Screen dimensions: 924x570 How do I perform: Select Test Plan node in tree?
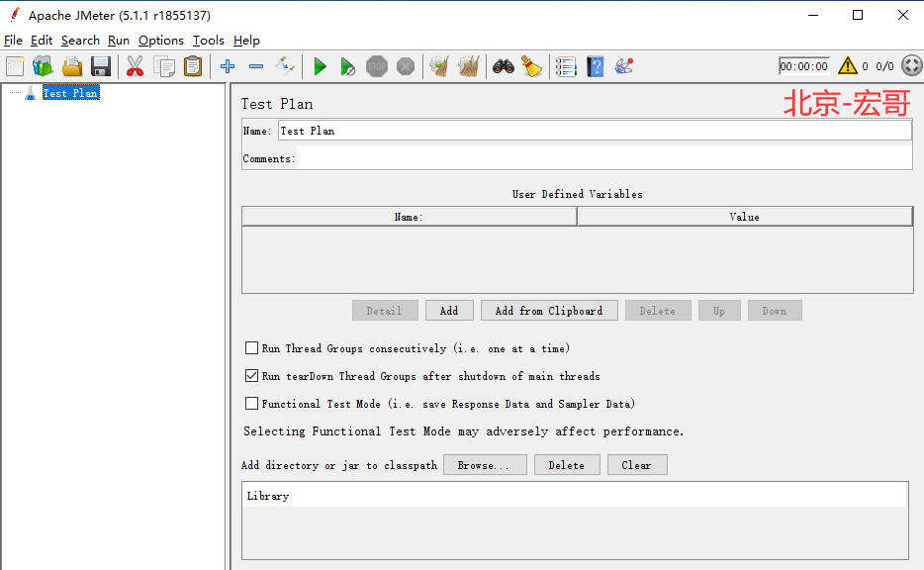point(70,93)
